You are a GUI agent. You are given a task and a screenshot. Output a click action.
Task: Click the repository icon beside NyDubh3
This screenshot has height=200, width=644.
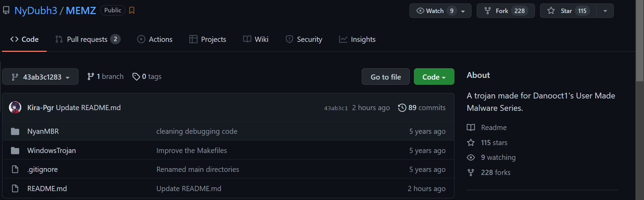6,11
